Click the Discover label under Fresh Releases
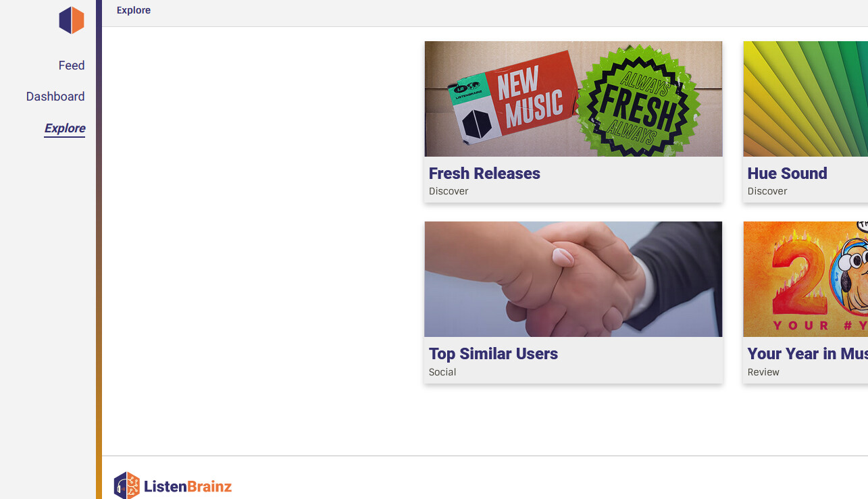Screen dimensions: 868x499 point(449,191)
